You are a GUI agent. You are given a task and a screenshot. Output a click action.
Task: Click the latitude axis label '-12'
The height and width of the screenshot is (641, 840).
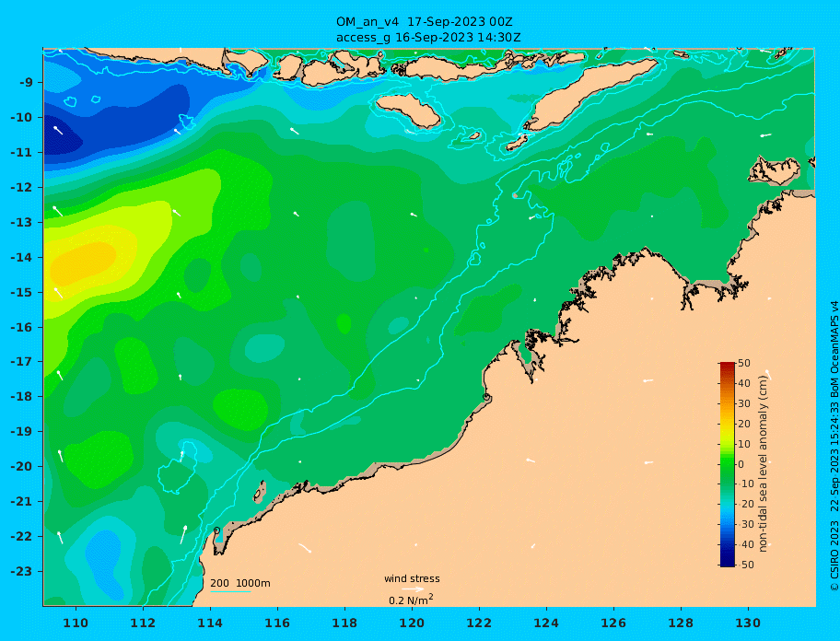[x=22, y=188]
